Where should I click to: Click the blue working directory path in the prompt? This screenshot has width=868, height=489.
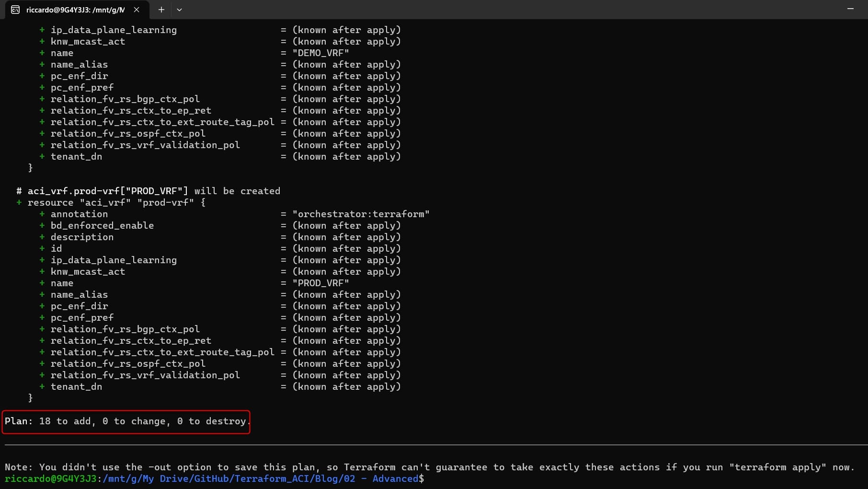261,479
